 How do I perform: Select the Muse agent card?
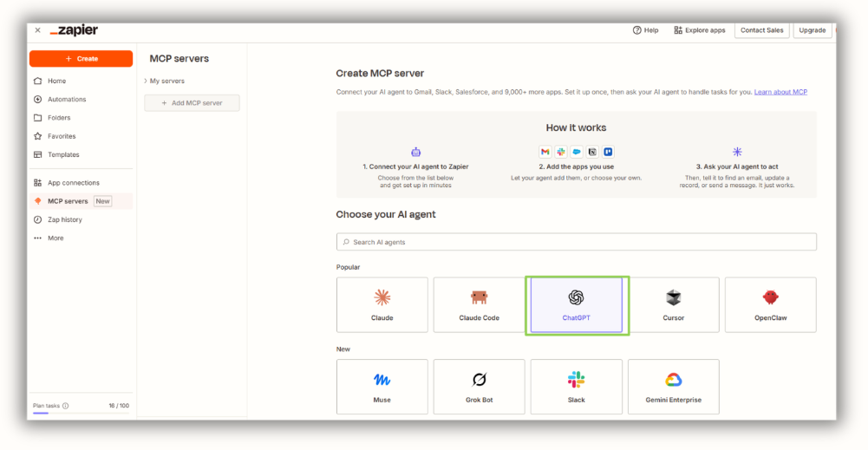coord(382,387)
